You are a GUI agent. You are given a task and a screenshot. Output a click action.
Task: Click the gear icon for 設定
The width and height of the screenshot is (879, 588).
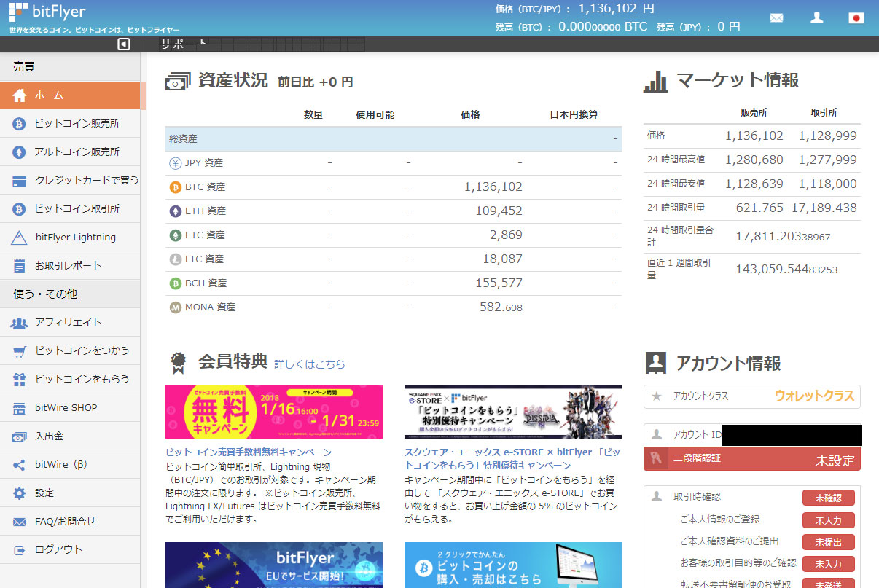(x=20, y=493)
